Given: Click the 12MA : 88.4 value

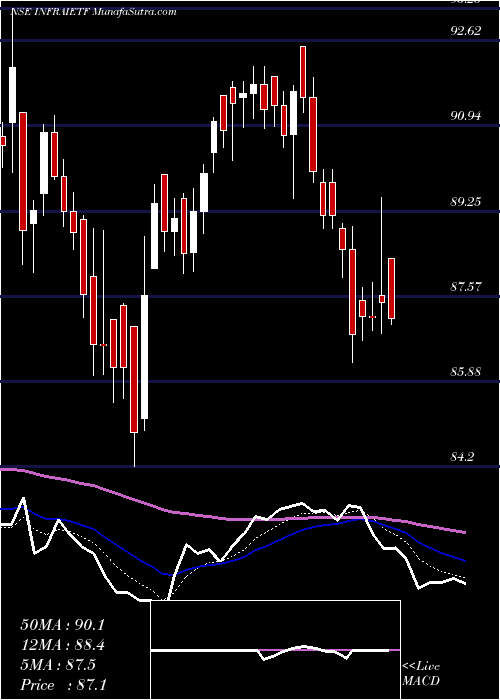Looking at the screenshot, I should (62, 645).
